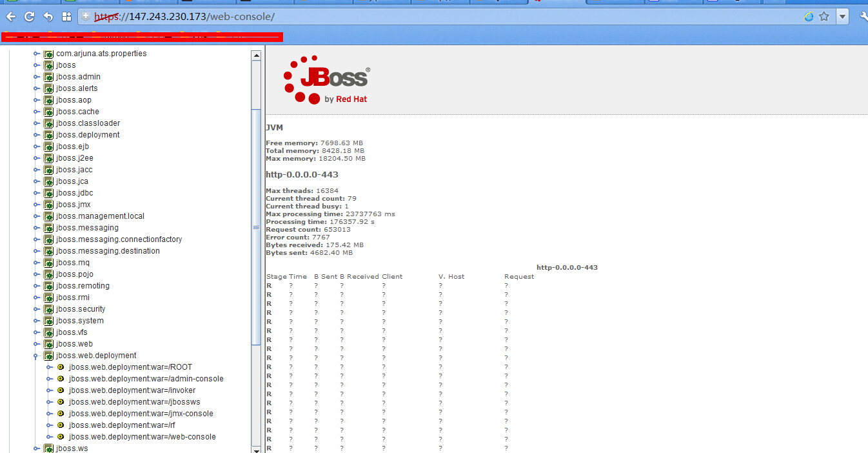
Task: Expand the jboss.management.local node
Action: (37, 216)
